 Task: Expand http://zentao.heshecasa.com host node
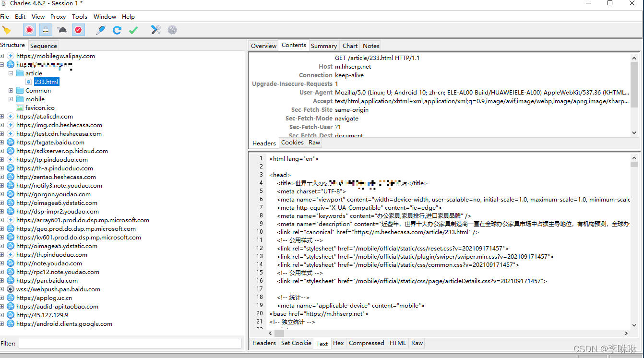click(x=2, y=177)
